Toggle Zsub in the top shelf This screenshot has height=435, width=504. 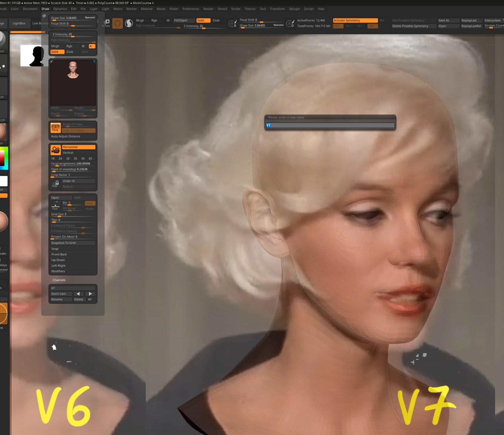pos(216,20)
